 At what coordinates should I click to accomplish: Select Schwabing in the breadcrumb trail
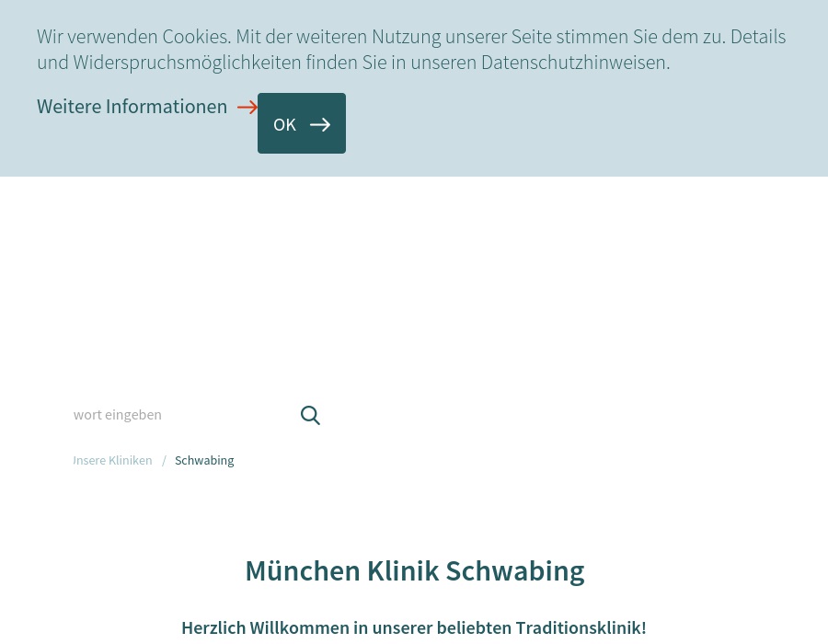point(204,460)
